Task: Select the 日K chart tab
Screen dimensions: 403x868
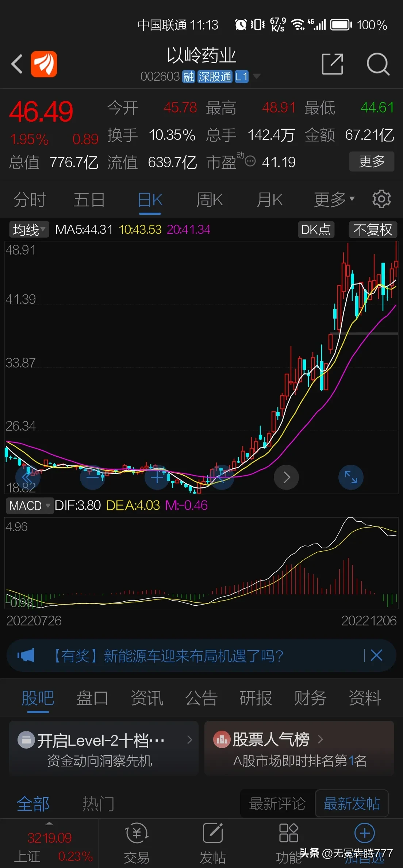Action: 150,200
